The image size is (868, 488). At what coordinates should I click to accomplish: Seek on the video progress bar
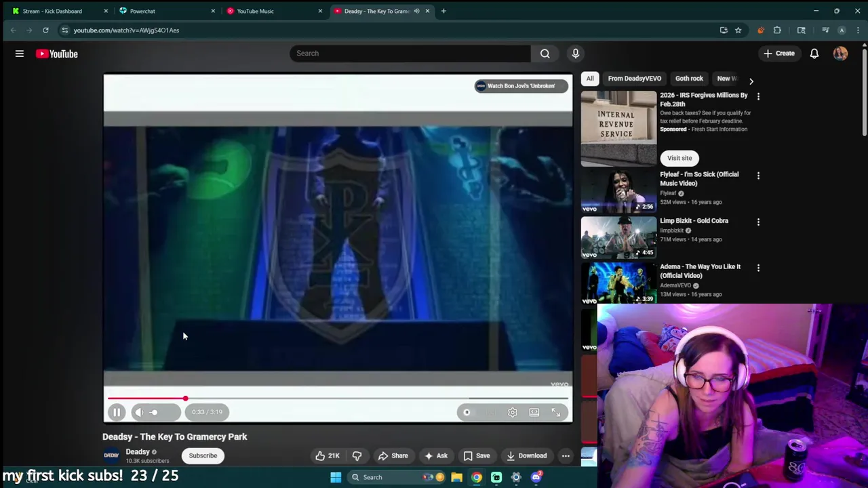pyautogui.click(x=338, y=399)
